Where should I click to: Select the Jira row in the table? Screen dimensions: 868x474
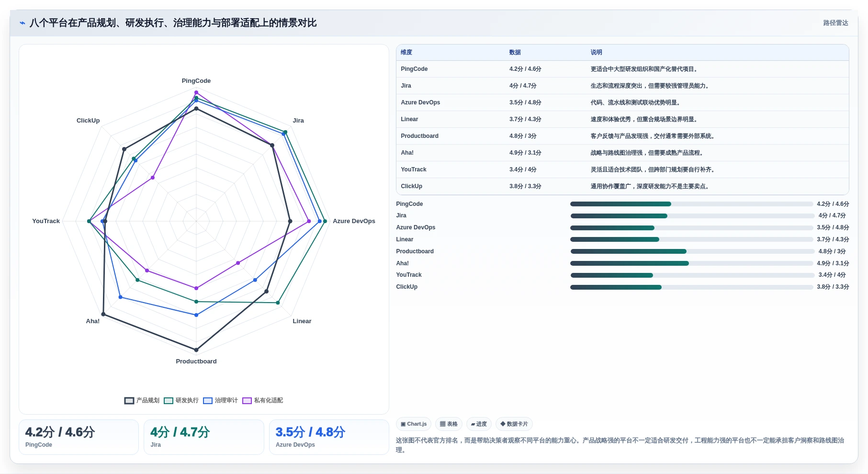tap(622, 86)
